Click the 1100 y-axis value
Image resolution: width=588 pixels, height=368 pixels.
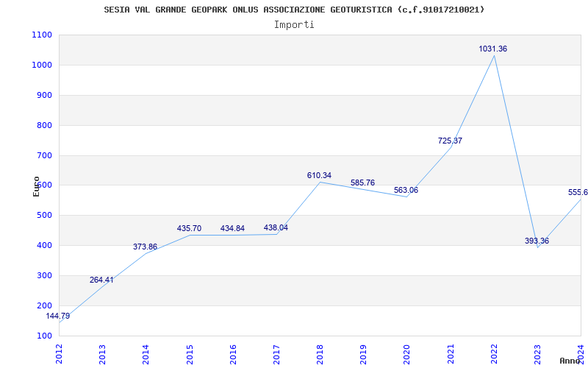tap(42, 35)
